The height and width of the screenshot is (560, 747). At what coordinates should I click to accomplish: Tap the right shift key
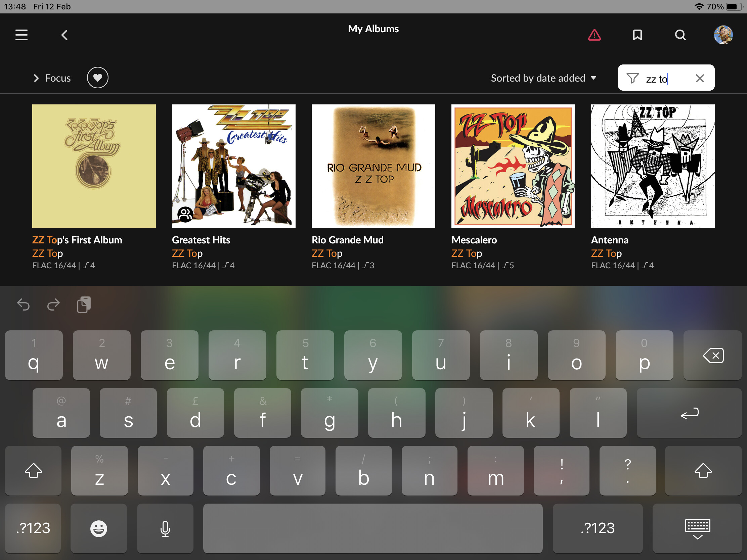coord(703,471)
